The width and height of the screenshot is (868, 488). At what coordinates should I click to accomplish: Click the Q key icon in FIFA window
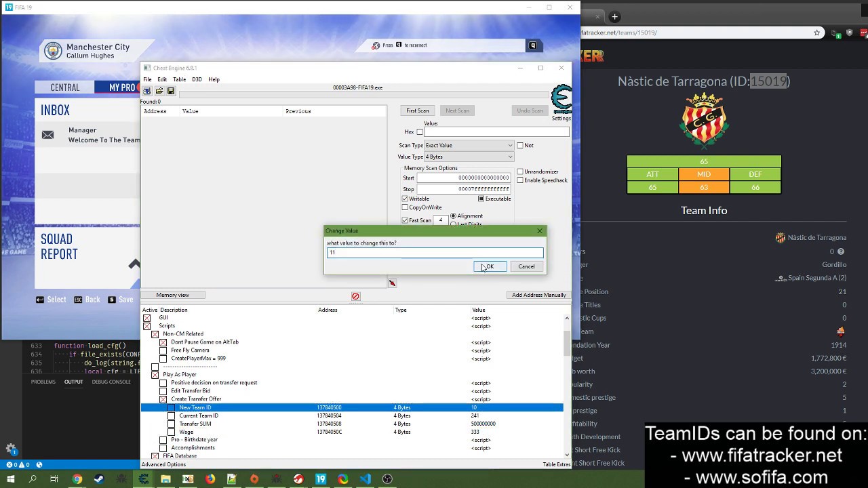click(x=532, y=45)
